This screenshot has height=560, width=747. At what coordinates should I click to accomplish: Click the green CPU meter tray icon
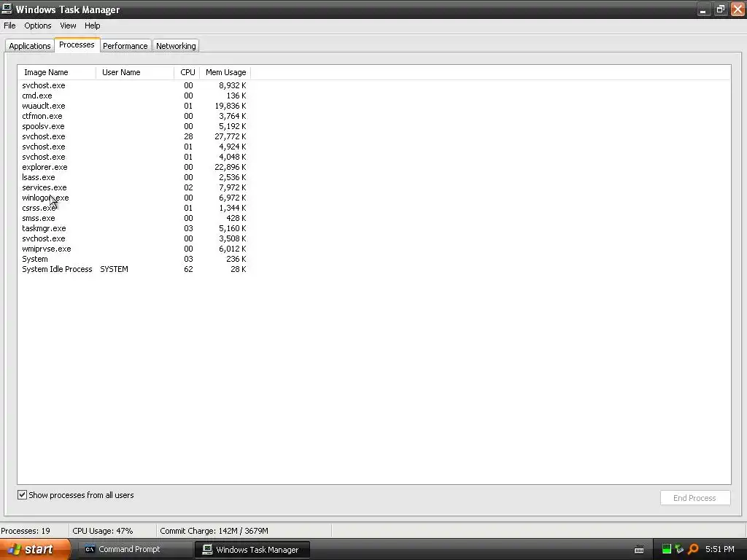[x=667, y=549]
